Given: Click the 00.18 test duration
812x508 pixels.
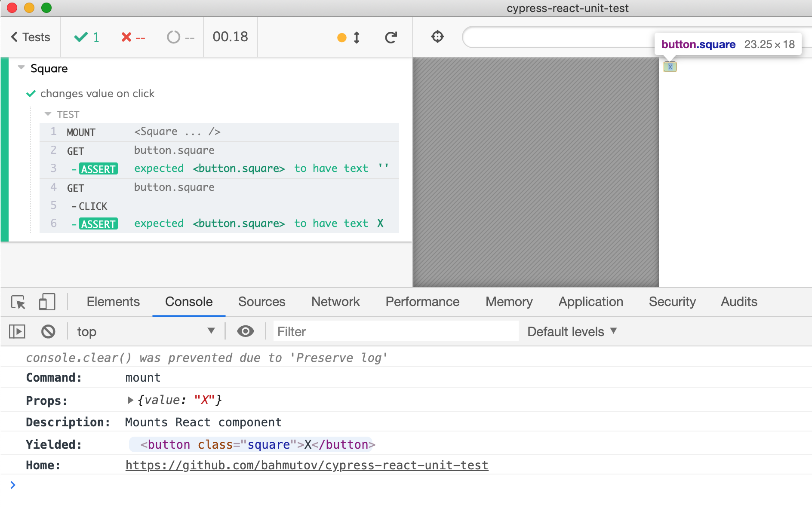Looking at the screenshot, I should coord(231,37).
